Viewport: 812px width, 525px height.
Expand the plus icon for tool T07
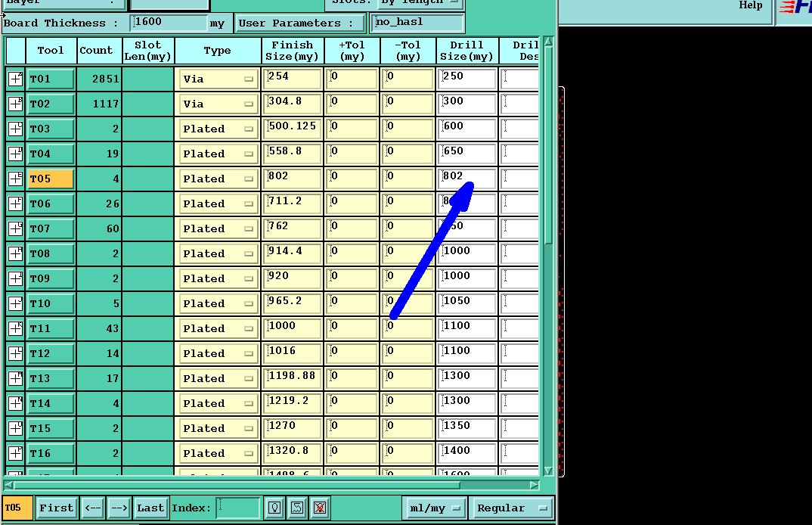(x=15, y=228)
